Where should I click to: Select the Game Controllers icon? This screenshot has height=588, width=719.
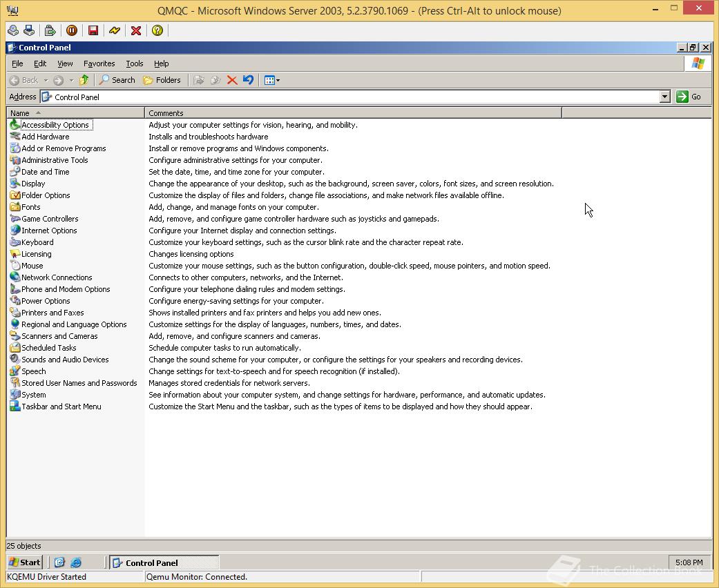(15, 219)
